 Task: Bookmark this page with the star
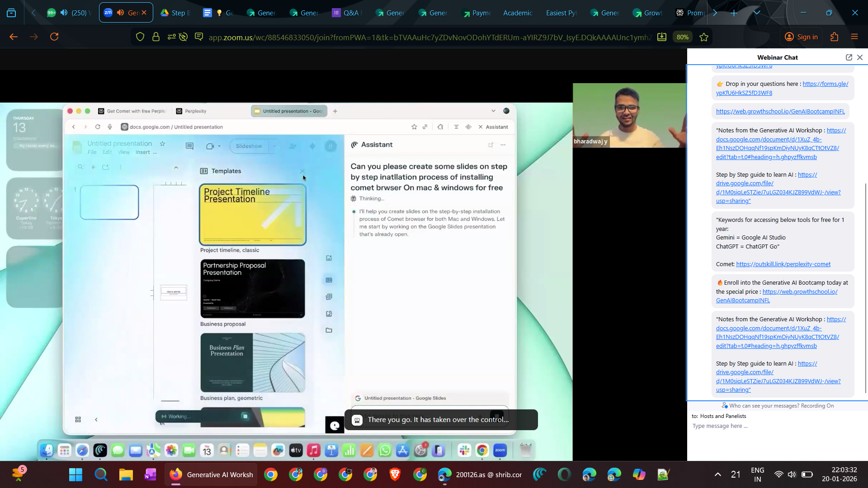click(x=704, y=37)
